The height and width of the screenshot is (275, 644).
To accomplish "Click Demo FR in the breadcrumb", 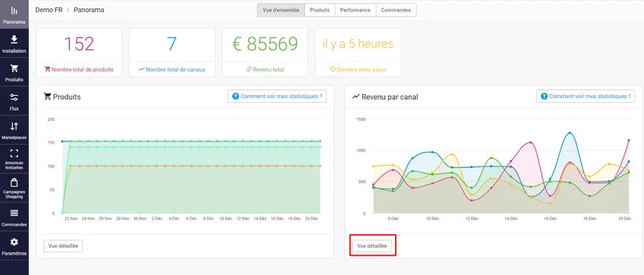I will point(49,10).
